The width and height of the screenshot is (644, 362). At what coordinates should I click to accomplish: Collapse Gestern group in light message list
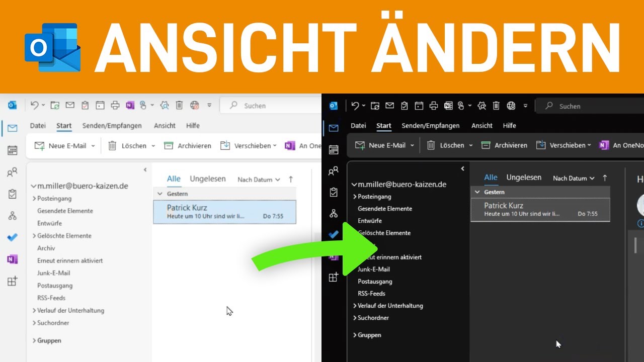[x=160, y=194]
